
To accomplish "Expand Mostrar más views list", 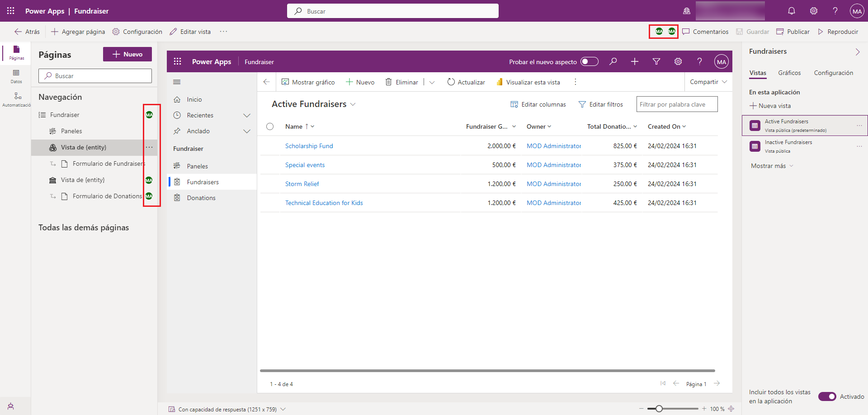I will [x=772, y=166].
